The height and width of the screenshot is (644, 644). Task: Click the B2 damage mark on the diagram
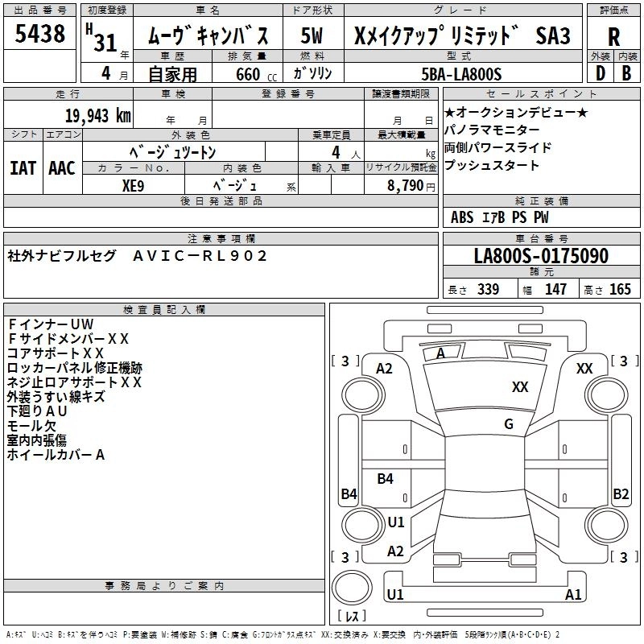coord(620,494)
